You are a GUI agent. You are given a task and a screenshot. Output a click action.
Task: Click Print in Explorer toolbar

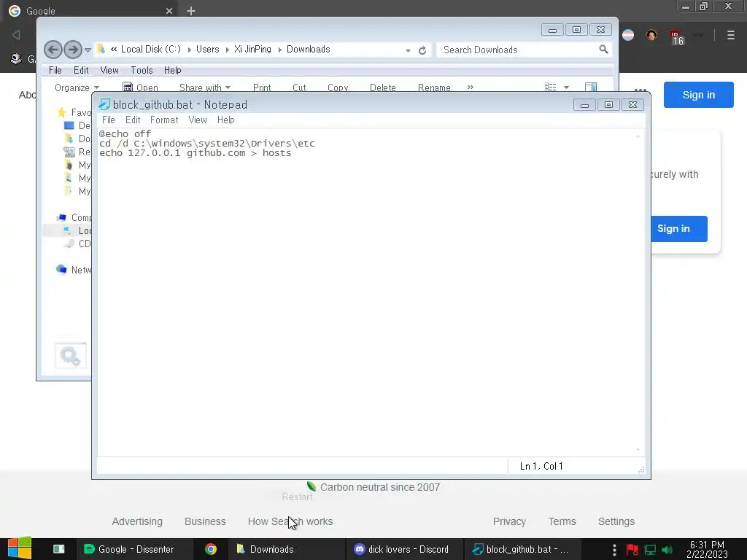[262, 87]
